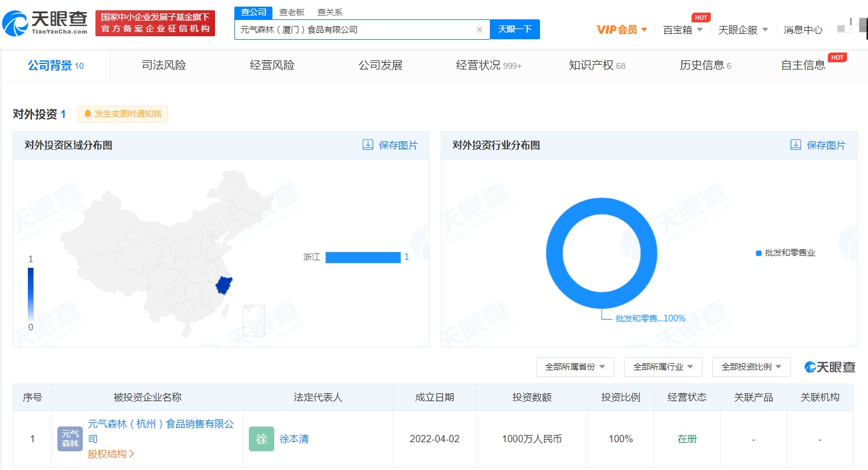868x470 pixels.
Task: Switch to the 经营状况 tab
Action: pos(489,65)
